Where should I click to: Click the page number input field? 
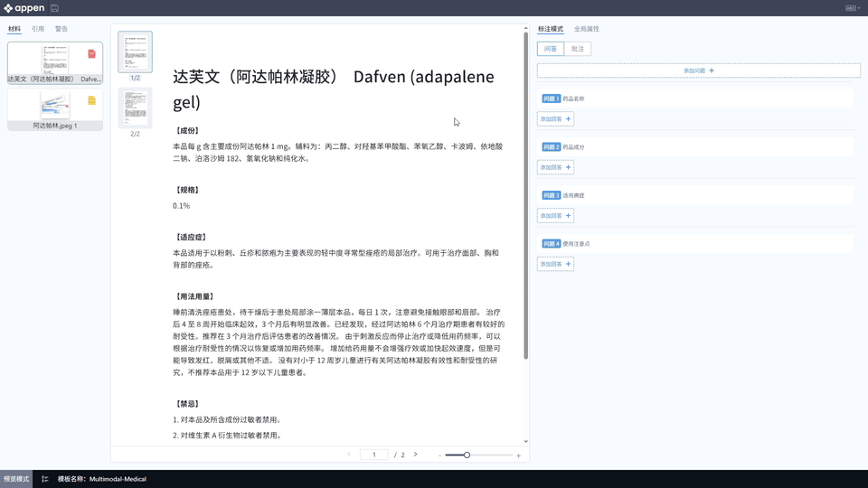tap(373, 455)
